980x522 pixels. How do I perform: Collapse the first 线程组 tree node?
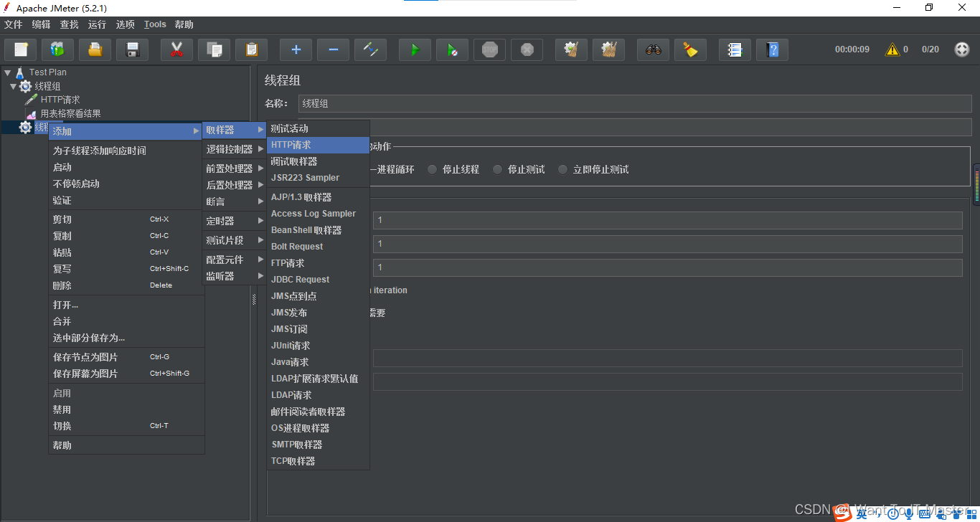pos(13,86)
